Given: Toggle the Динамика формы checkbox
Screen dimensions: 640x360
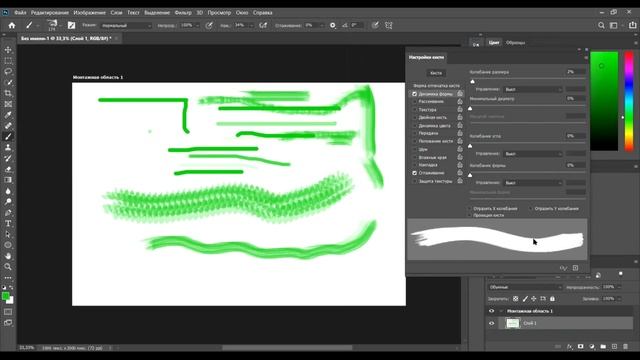Looking at the screenshot, I should pos(414,94).
